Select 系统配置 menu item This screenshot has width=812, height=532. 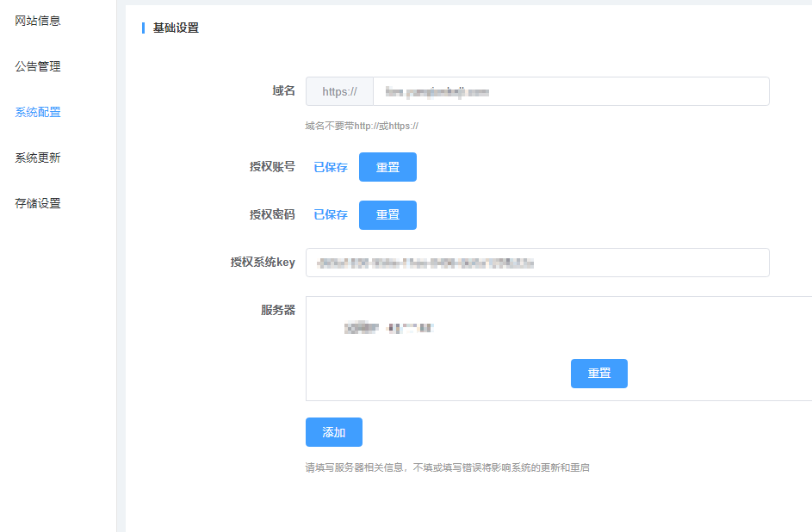[38, 112]
